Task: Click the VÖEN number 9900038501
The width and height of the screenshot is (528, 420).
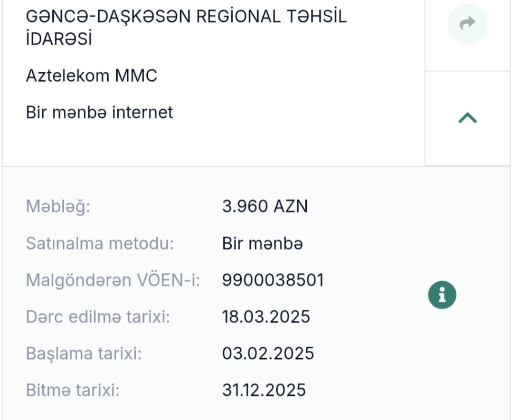Action: coord(272,280)
